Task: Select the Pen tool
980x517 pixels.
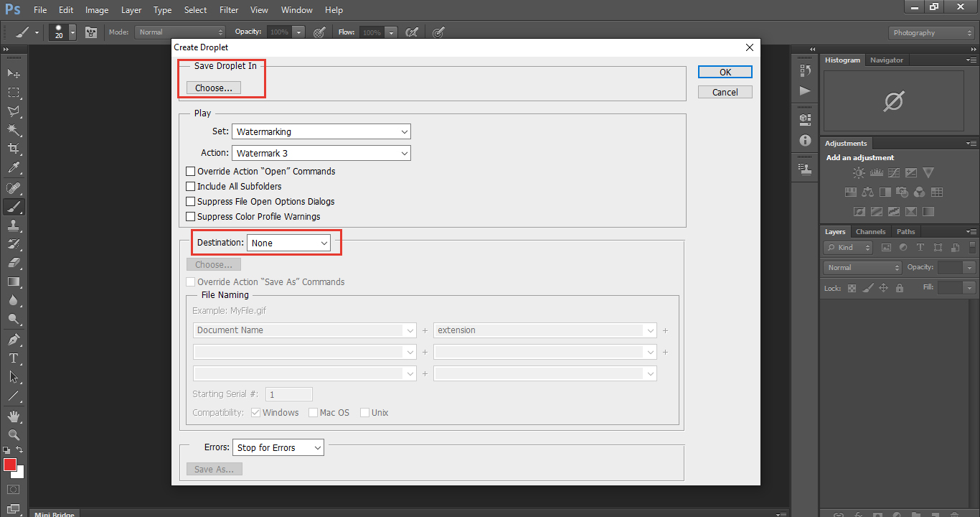Action: point(14,339)
